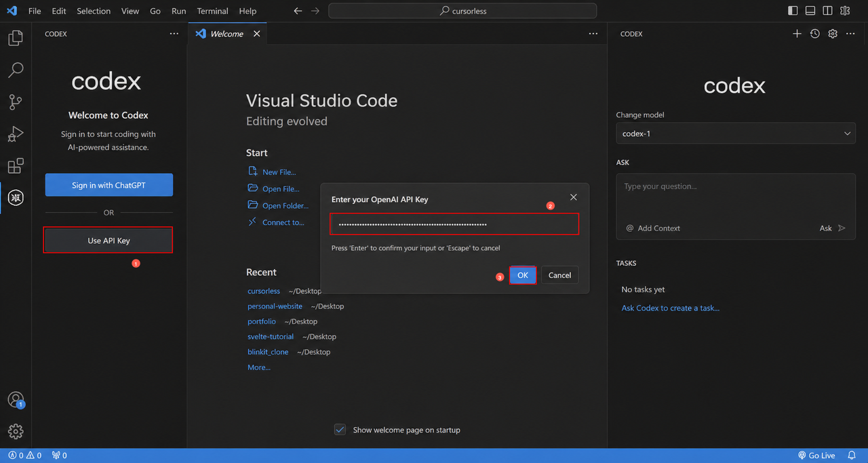Focus the OpenAI API key input field
Viewport: 868px width, 463px height.
[x=454, y=224]
